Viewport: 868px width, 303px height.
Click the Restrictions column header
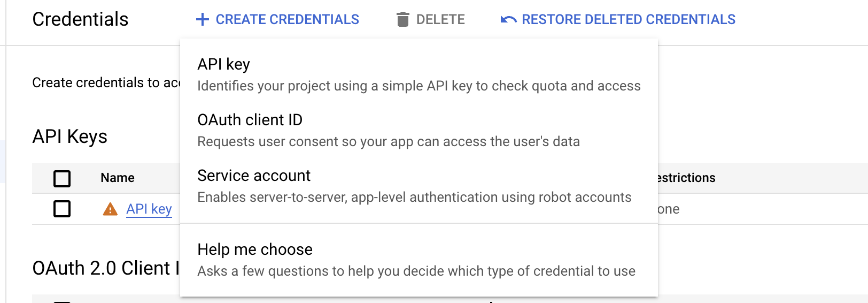click(x=687, y=178)
